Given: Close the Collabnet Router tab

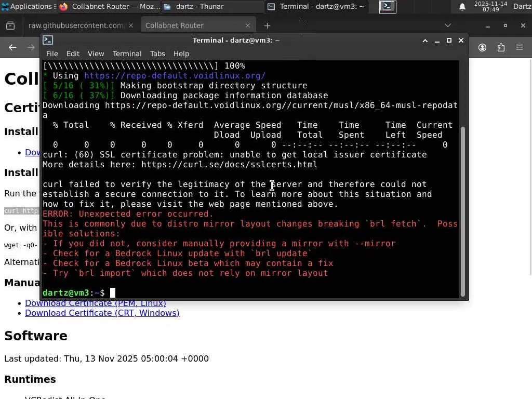Looking at the screenshot, I should (x=248, y=25).
